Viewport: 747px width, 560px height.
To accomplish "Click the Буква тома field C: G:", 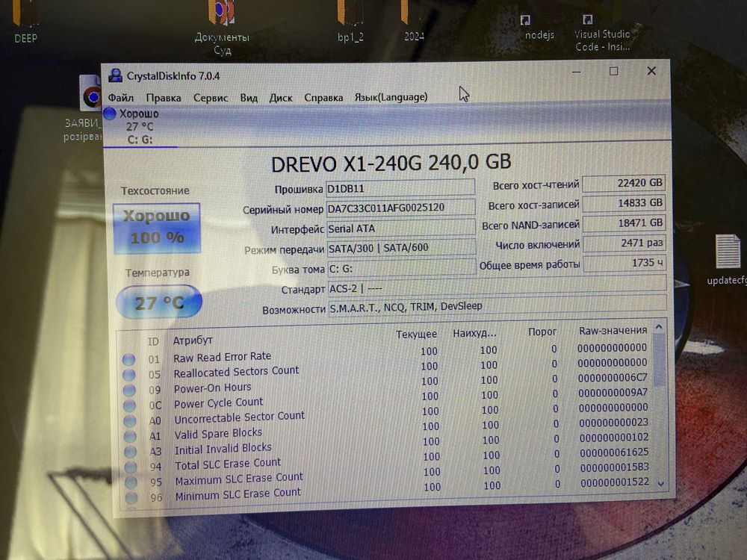I will click(402, 268).
